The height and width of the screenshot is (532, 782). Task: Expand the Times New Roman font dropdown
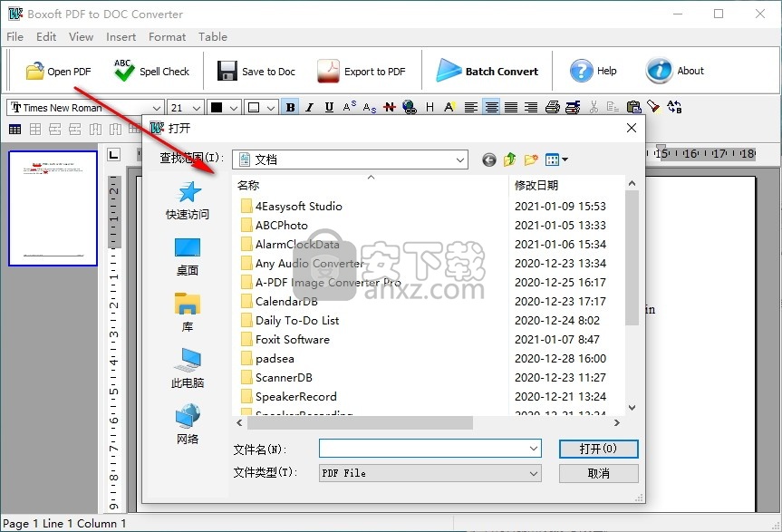tap(156, 108)
